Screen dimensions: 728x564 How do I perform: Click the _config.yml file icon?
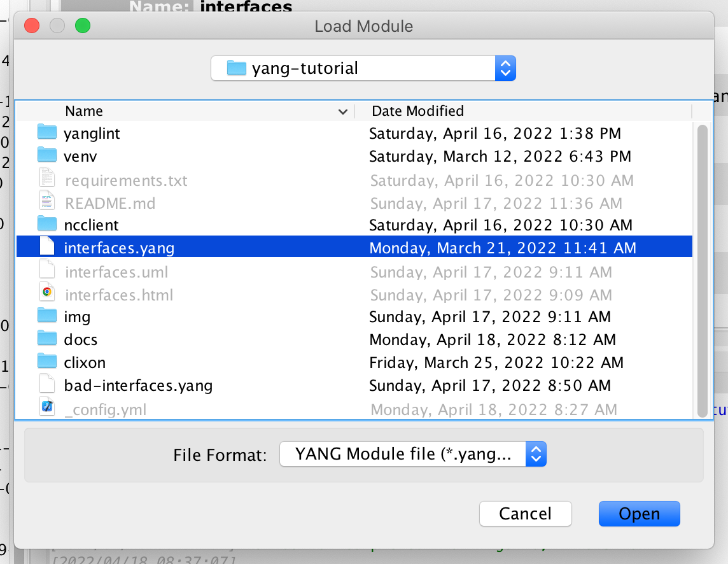(x=47, y=407)
